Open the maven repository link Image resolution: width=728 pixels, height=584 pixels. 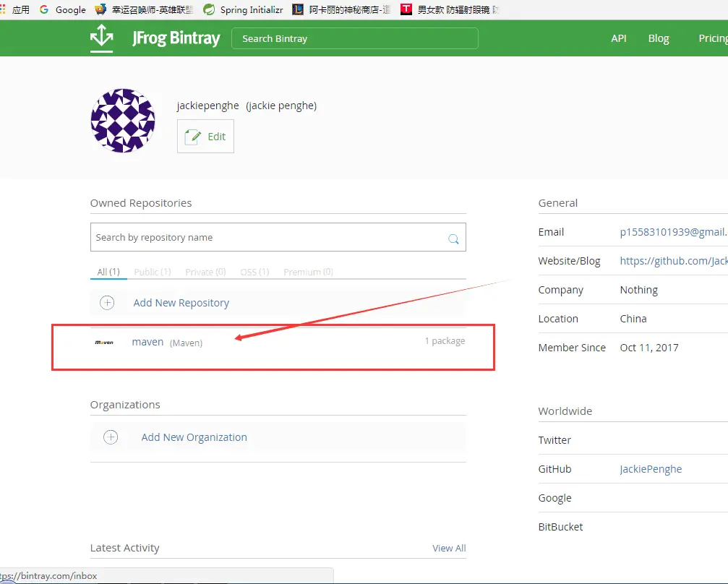click(x=147, y=342)
